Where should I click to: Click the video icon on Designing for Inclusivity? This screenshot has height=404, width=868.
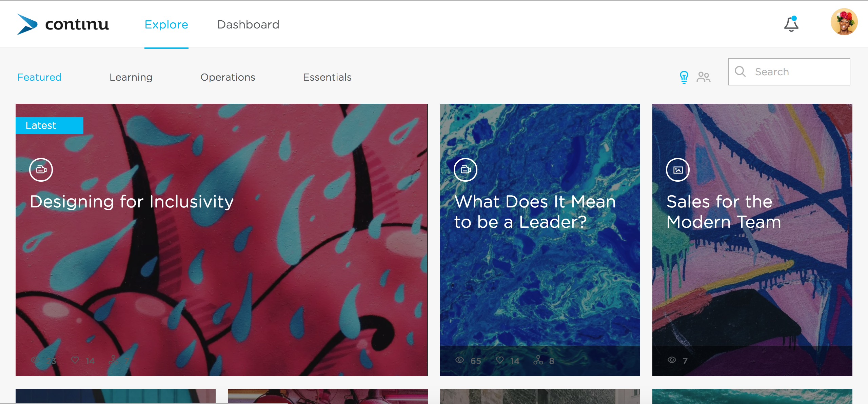pyautogui.click(x=41, y=170)
